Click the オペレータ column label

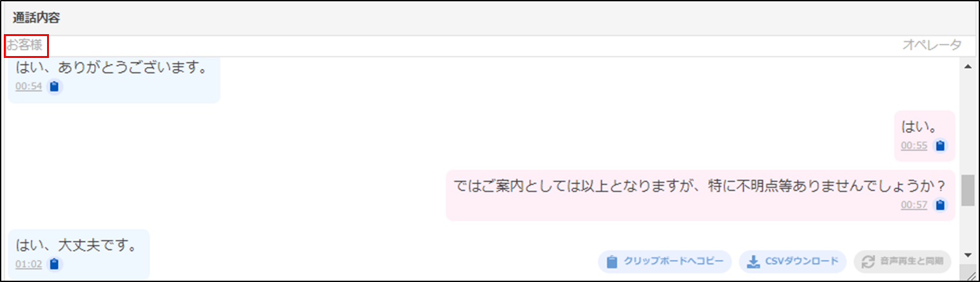click(932, 45)
